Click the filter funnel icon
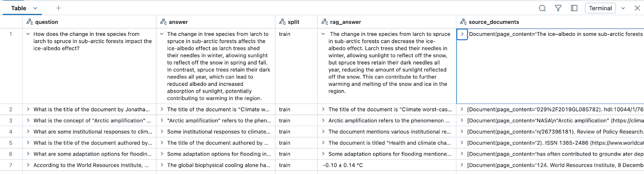The width and height of the screenshot is (644, 174). coord(558,8)
